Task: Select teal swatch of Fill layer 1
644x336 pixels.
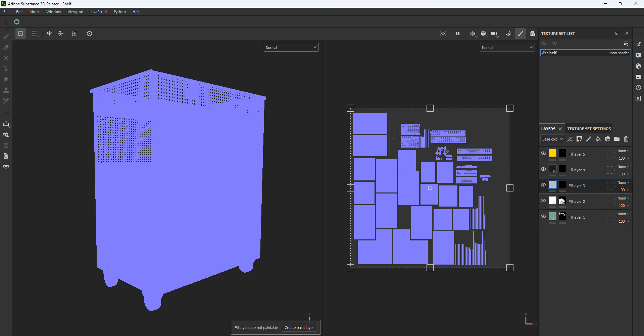Action: [x=552, y=216]
